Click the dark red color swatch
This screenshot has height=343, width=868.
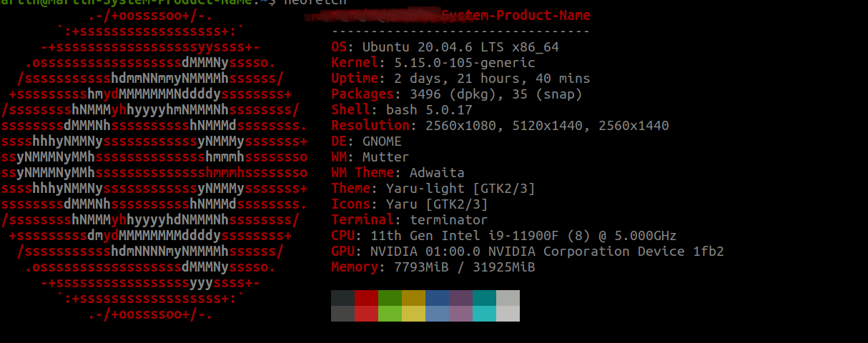tap(366, 298)
